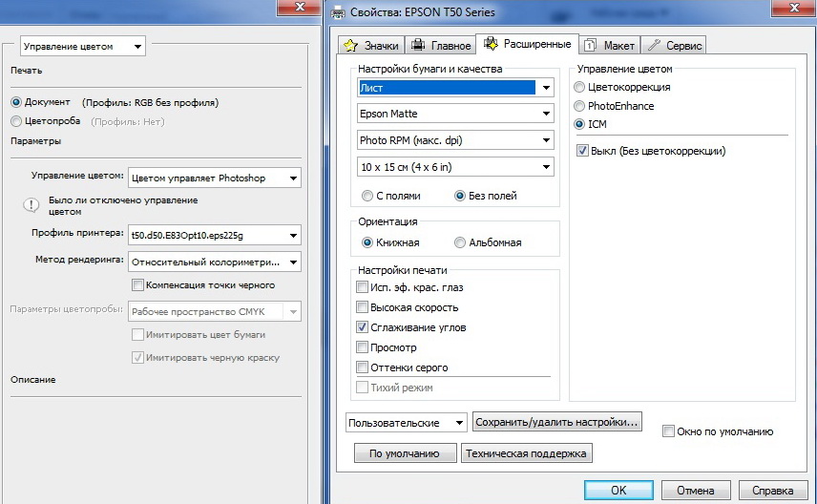Switch to the Главное tab
The width and height of the screenshot is (817, 504).
click(x=440, y=46)
